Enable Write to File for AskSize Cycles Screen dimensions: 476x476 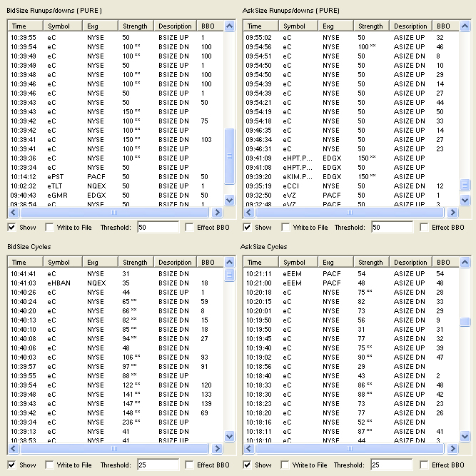[285, 465]
